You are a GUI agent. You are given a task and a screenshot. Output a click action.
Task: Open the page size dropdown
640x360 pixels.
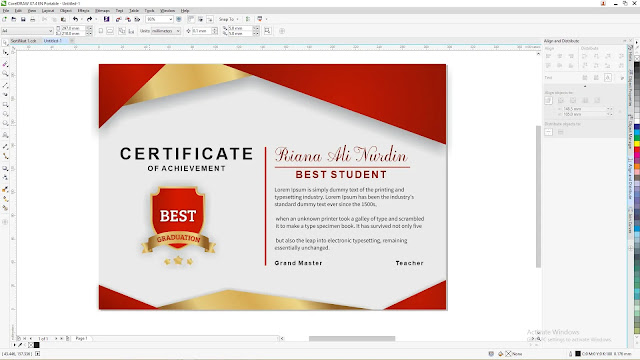click(51, 31)
